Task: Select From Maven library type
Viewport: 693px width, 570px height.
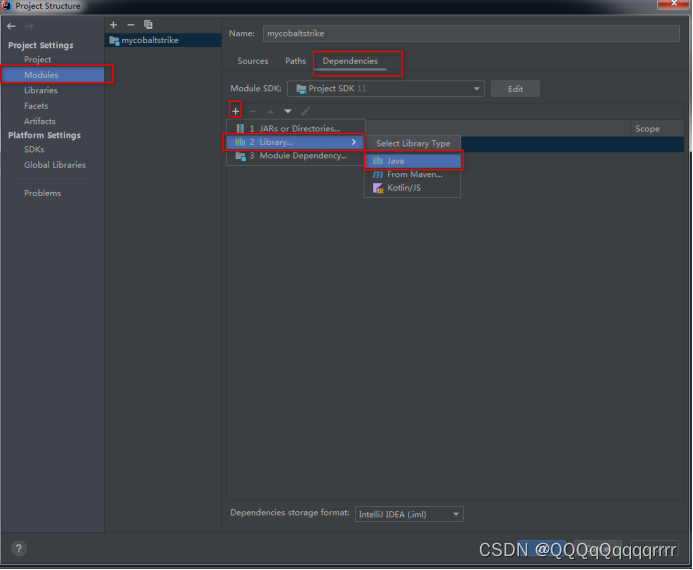Action: 413,175
